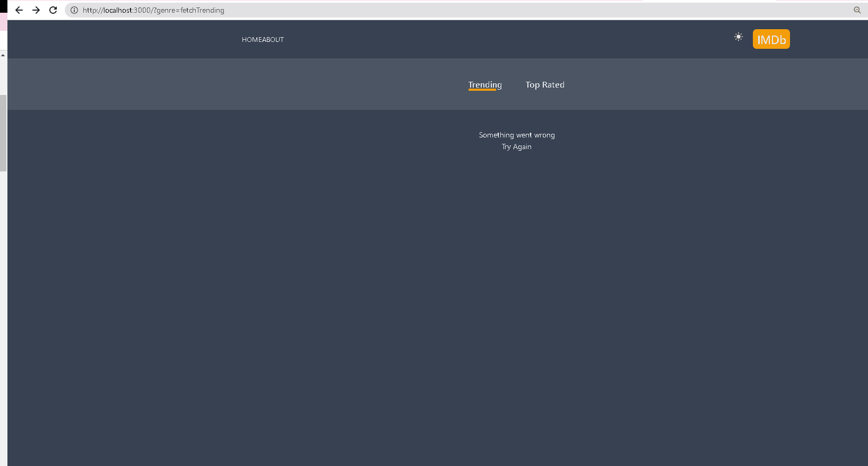868x466 pixels.
Task: Switch to the Top Rated tab
Action: click(x=545, y=85)
